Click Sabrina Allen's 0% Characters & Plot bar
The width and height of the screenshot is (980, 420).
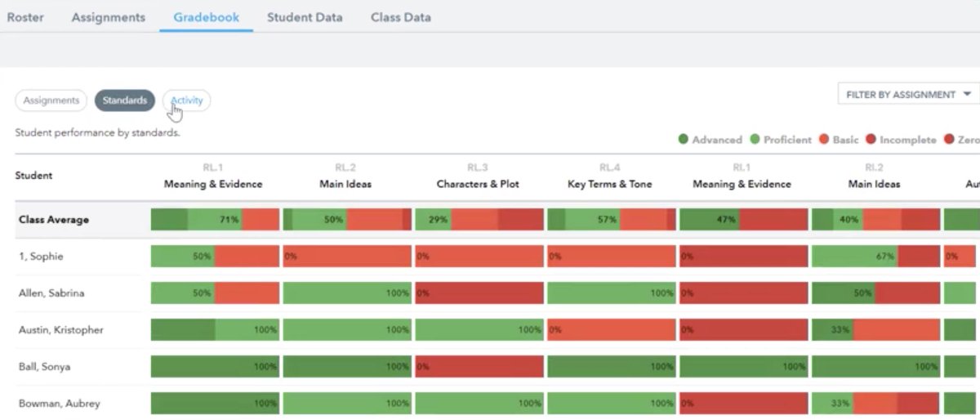click(x=479, y=293)
